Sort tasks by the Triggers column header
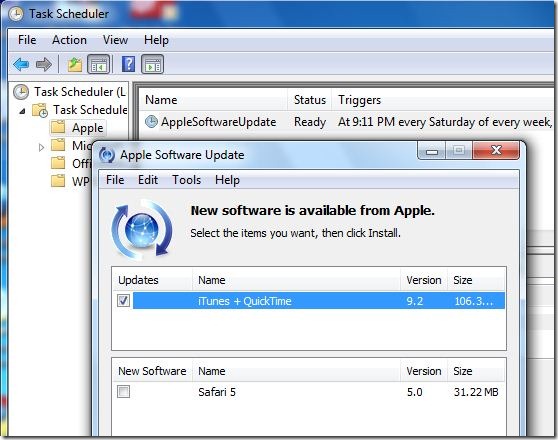558x440 pixels. [443, 100]
